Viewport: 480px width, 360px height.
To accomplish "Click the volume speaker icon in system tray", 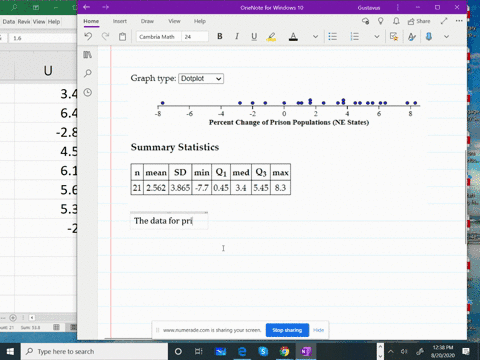I will [404, 351].
